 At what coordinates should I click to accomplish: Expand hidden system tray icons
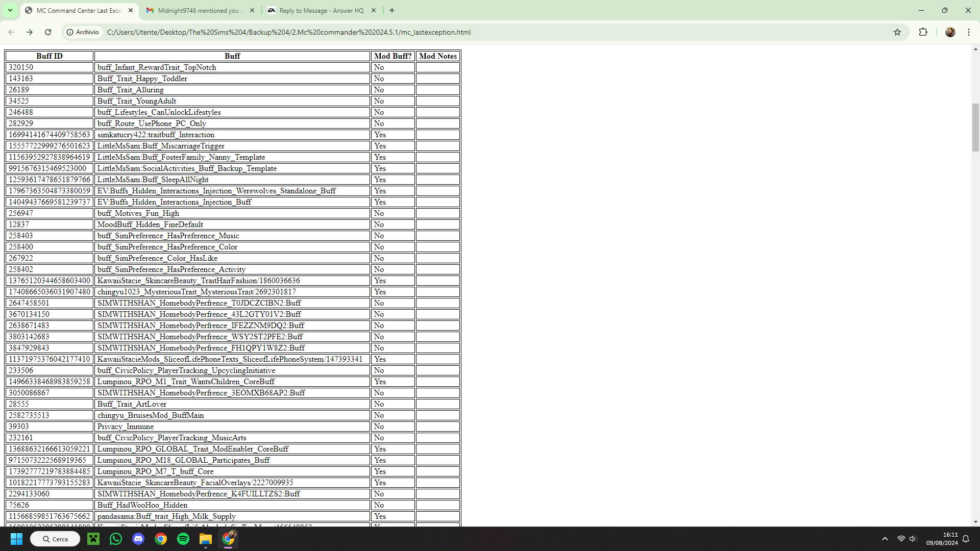[x=885, y=539]
